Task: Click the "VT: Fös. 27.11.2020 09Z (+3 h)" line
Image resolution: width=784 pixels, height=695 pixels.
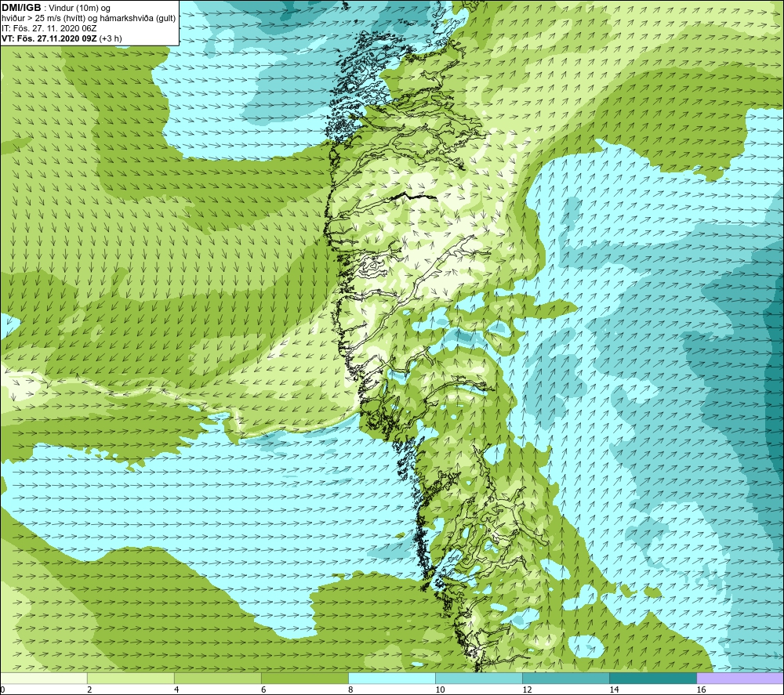Action: tap(61, 38)
